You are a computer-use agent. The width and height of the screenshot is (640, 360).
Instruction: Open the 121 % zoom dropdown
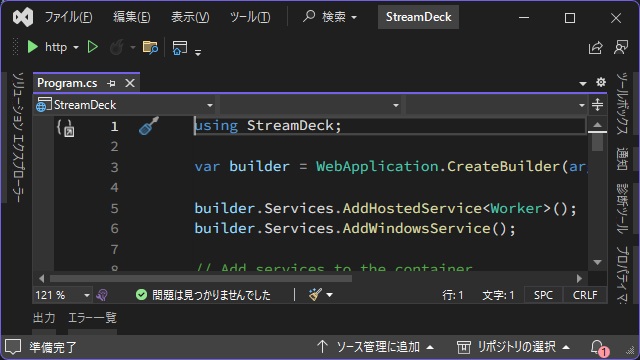click(62, 295)
